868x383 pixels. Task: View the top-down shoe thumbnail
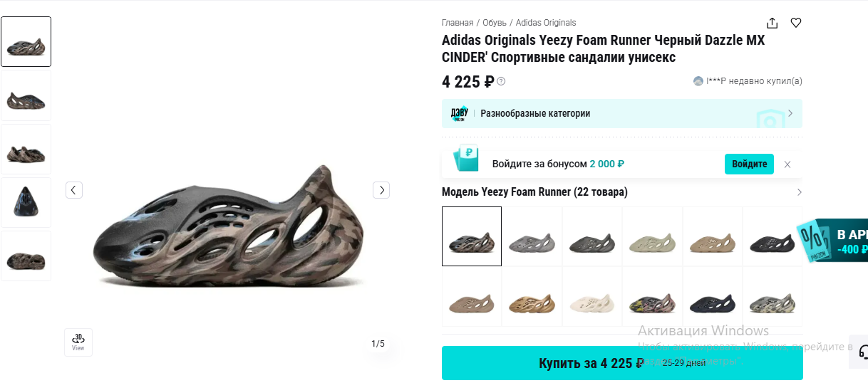click(26, 202)
